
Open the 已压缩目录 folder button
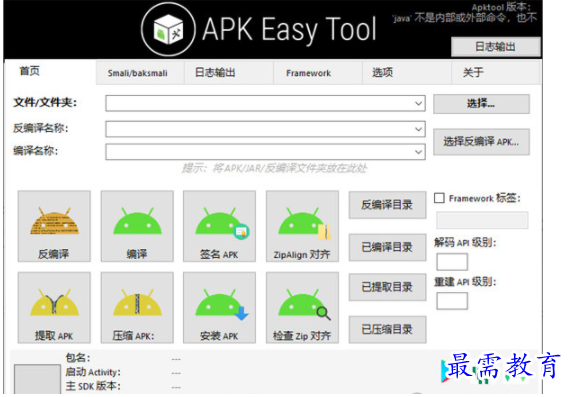388,330
